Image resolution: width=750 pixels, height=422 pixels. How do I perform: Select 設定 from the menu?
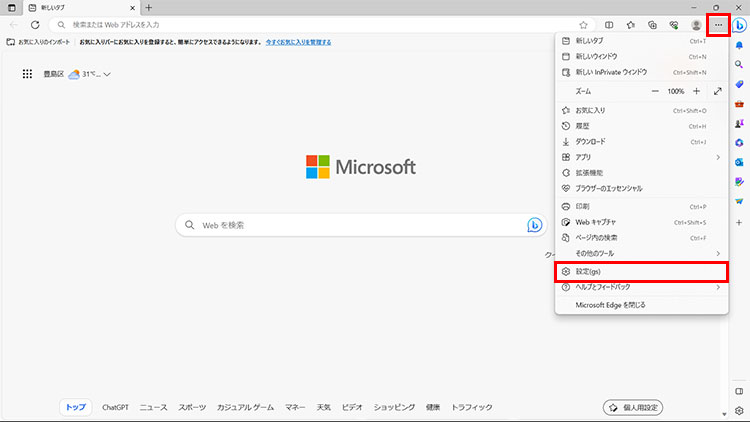(640, 271)
